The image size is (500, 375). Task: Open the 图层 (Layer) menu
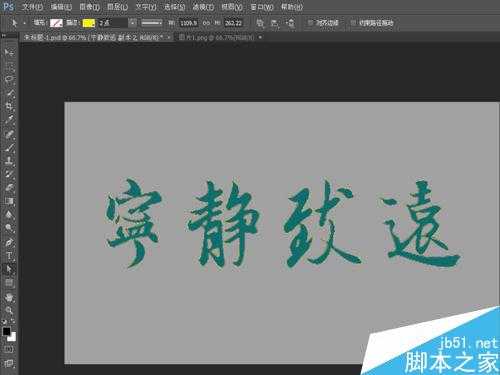[117, 7]
